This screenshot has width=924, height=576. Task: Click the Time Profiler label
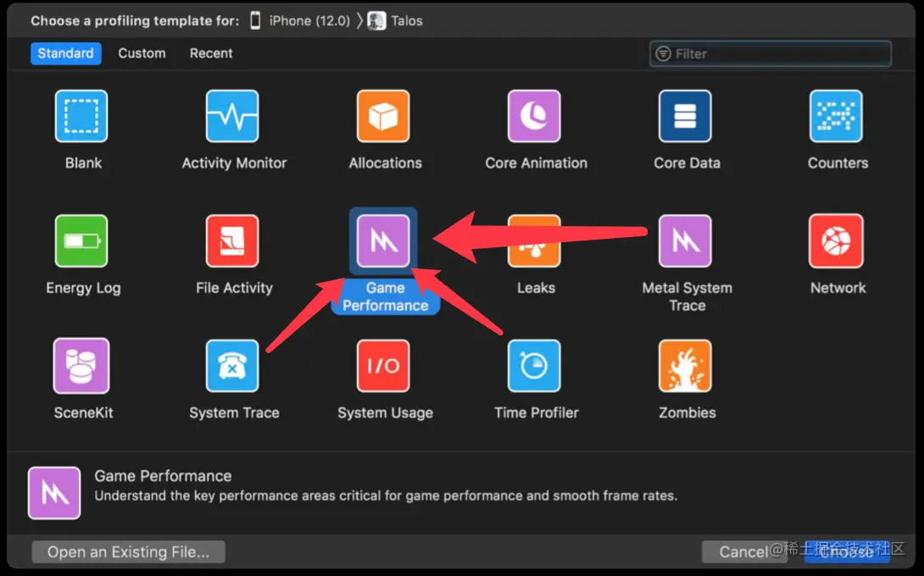pos(537,413)
